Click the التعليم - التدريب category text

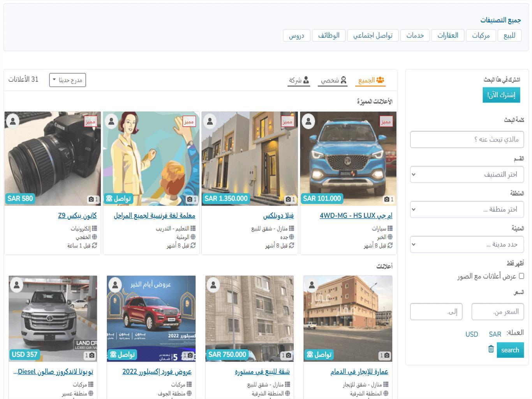point(173,228)
